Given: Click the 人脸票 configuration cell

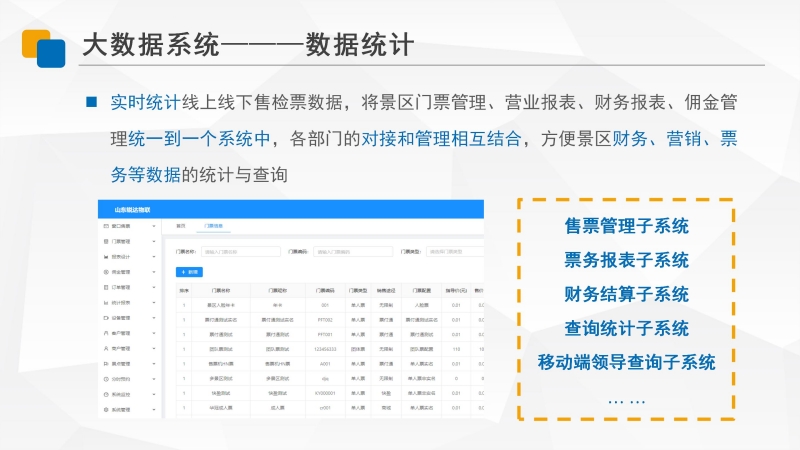Looking at the screenshot, I should [x=421, y=305].
